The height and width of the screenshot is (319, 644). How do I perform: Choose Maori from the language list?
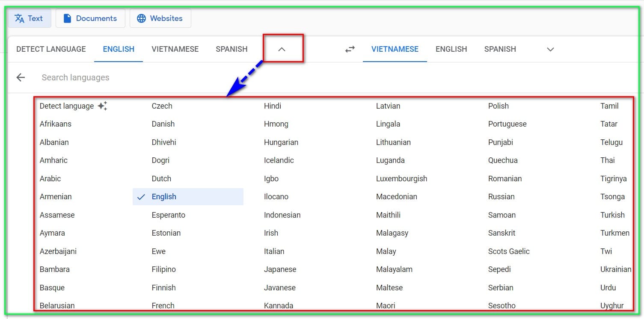[x=386, y=306]
